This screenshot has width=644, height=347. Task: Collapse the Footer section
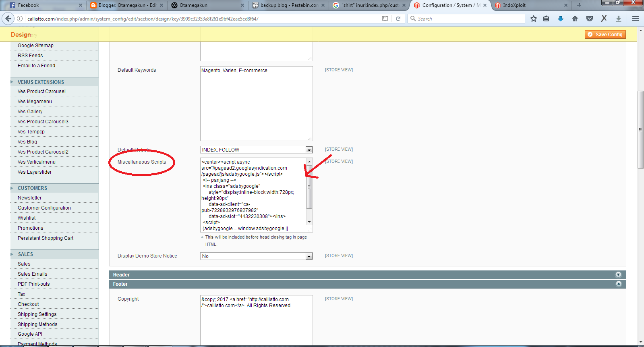[x=367, y=284]
